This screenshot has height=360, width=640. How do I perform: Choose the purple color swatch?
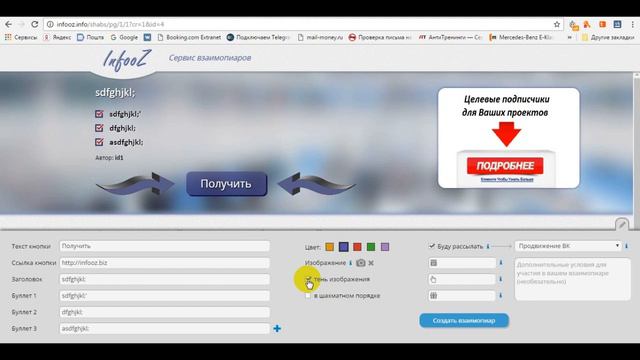[x=385, y=247]
